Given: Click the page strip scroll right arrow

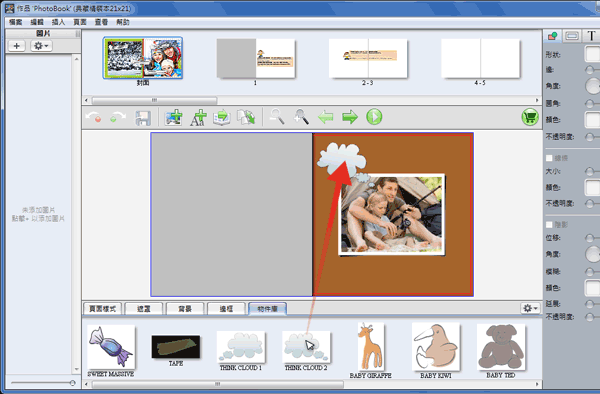Looking at the screenshot, I should point(537,100).
